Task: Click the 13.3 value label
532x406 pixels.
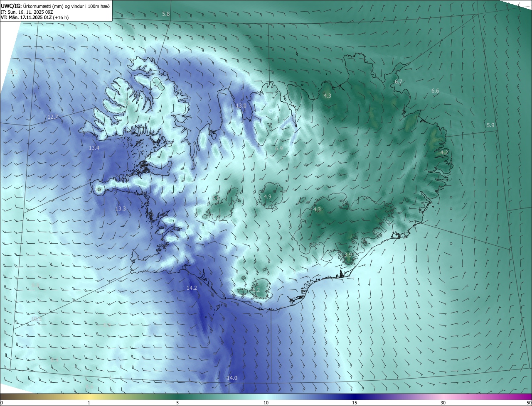Action: [x=121, y=208]
